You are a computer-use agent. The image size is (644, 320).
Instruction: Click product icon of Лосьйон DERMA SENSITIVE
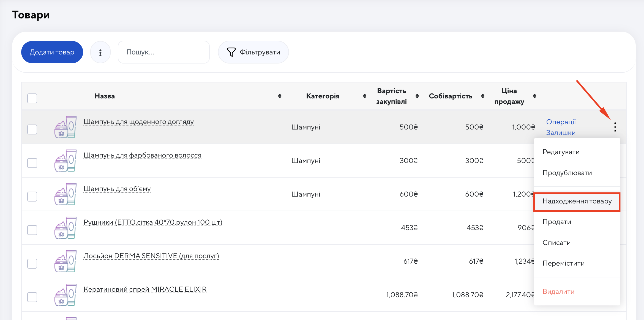(66, 261)
